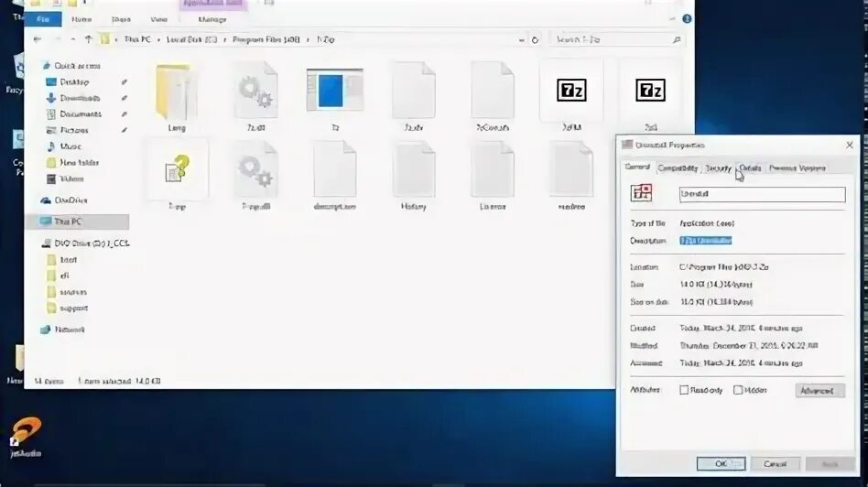The image size is (868, 487).
Task: Open efi folder under DVD Drive
Action: click(x=64, y=276)
